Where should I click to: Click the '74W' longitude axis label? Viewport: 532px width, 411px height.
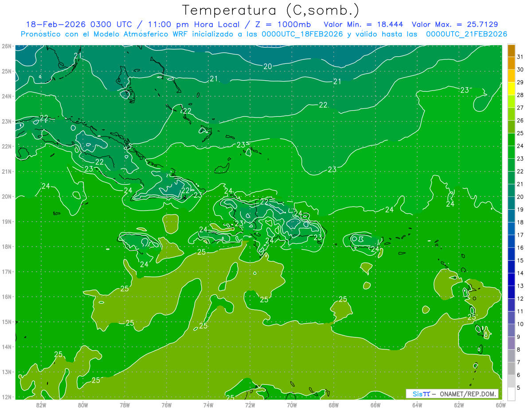coord(208,405)
